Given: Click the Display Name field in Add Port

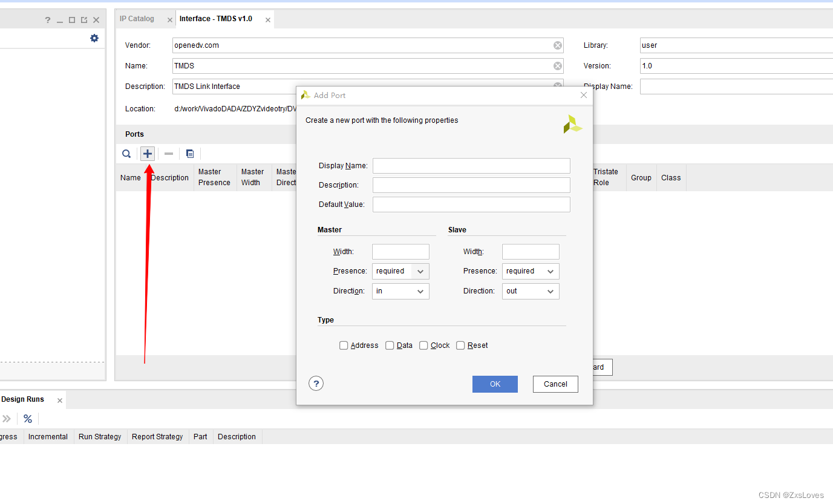Looking at the screenshot, I should click(471, 166).
